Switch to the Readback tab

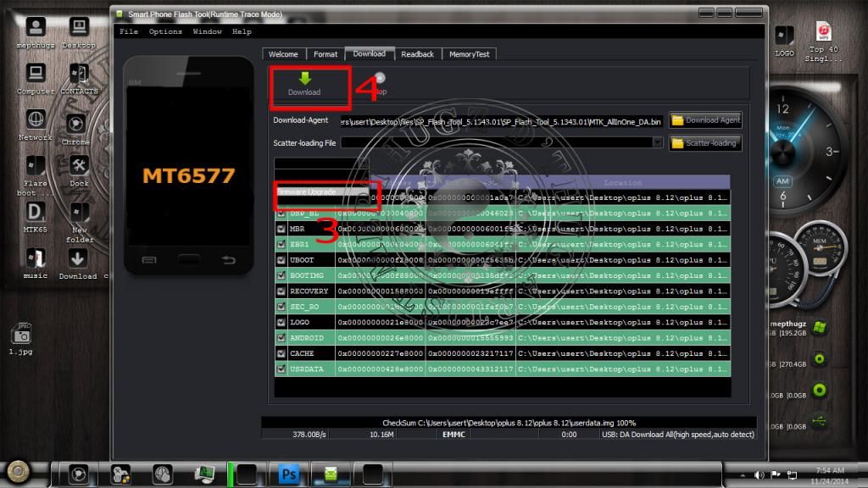tap(417, 54)
